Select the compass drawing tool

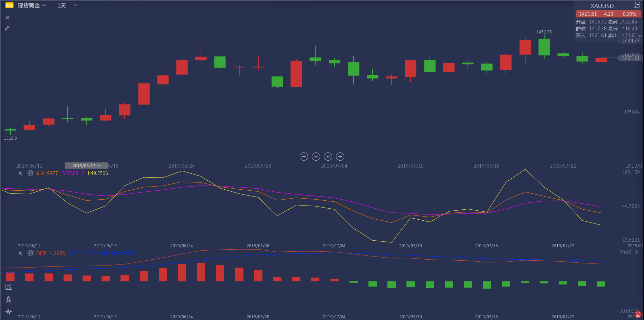click(x=9, y=299)
